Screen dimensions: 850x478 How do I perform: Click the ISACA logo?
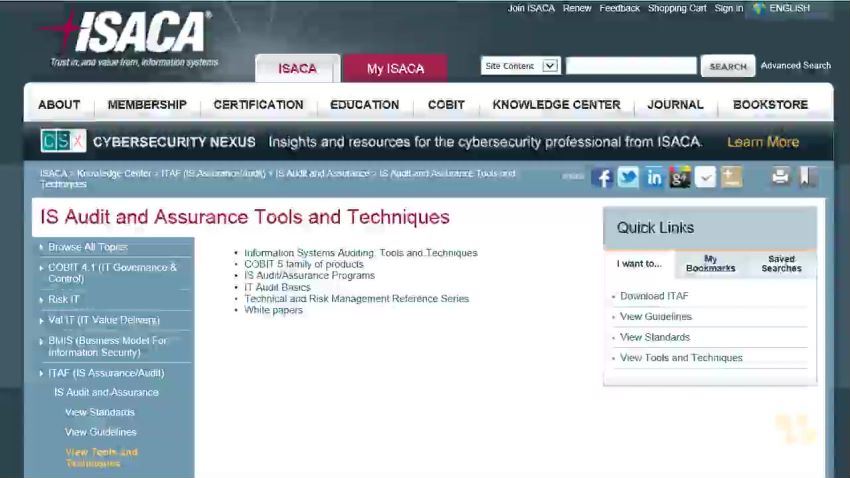[x=130, y=37]
